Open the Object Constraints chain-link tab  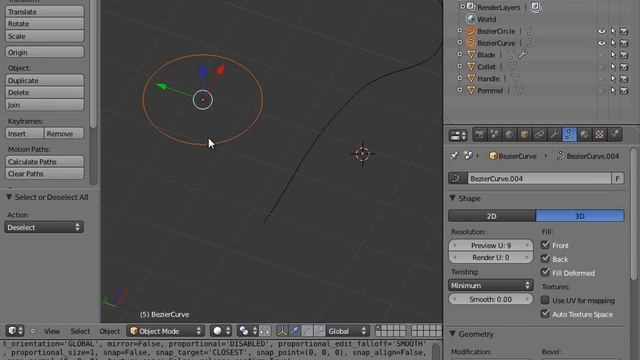point(539,134)
